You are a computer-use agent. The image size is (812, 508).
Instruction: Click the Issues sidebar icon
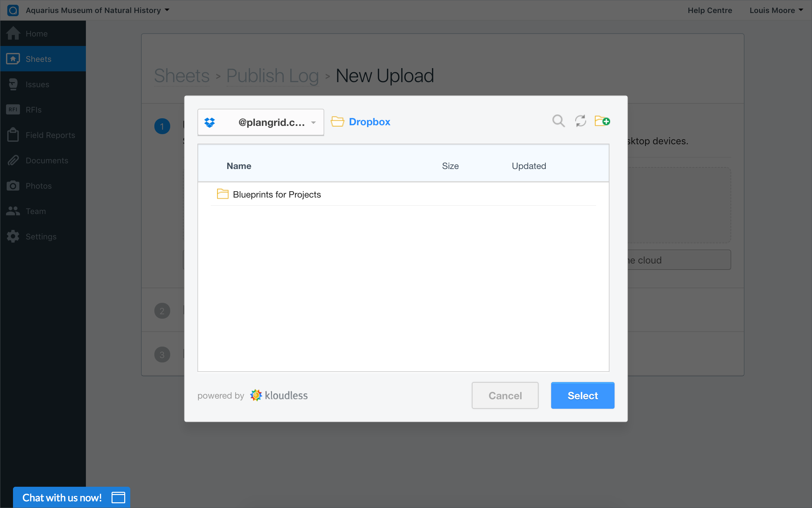(x=13, y=84)
